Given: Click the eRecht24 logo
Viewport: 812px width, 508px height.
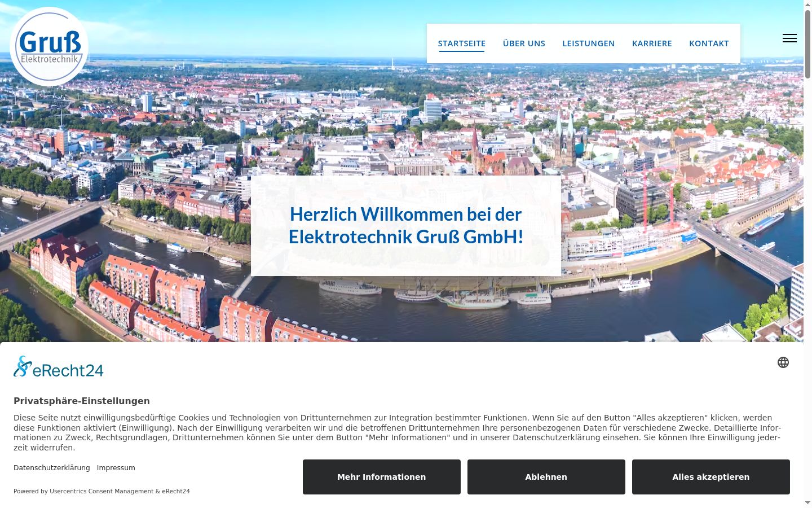Looking at the screenshot, I should (x=59, y=367).
